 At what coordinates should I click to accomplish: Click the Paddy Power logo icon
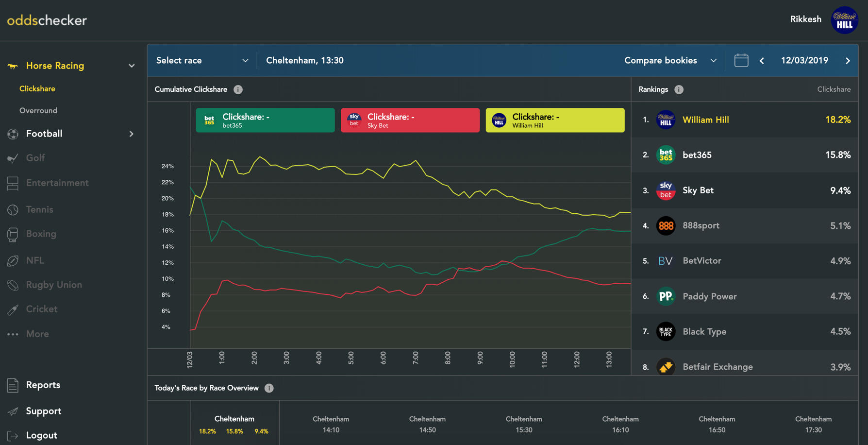pyautogui.click(x=666, y=296)
